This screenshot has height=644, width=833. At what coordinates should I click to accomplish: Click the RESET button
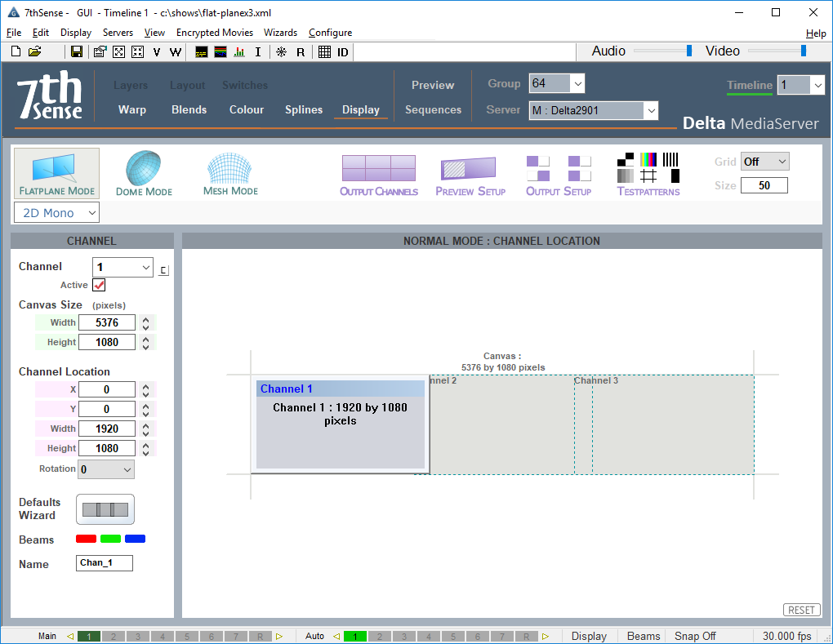click(802, 610)
